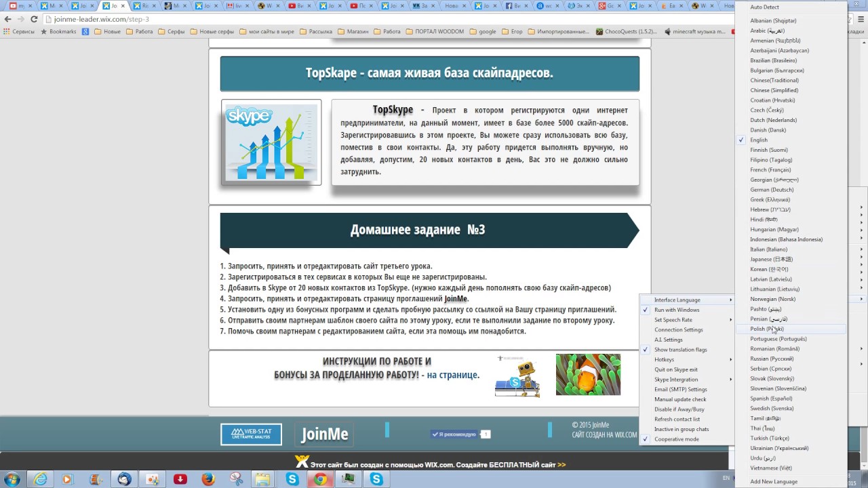Expand the Set Speech Rate submenu
Screen dimensions: 868x488
pos(686,320)
